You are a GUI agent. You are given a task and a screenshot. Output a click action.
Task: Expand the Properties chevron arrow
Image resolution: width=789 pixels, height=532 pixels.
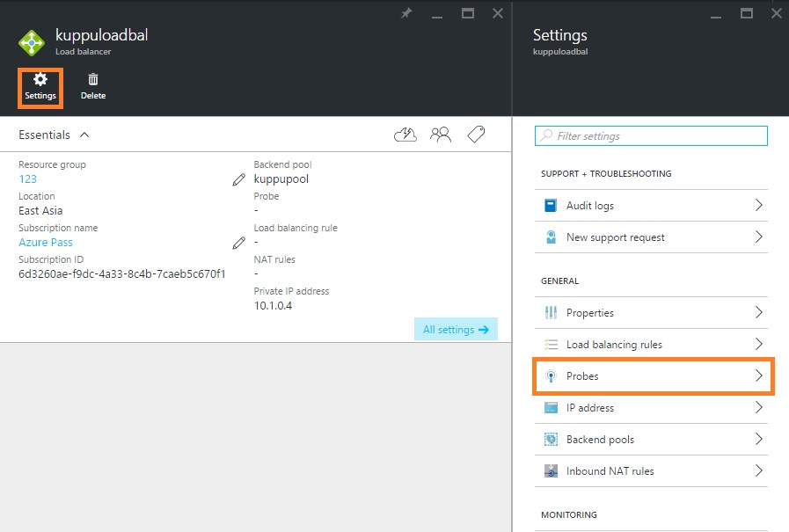point(758,313)
